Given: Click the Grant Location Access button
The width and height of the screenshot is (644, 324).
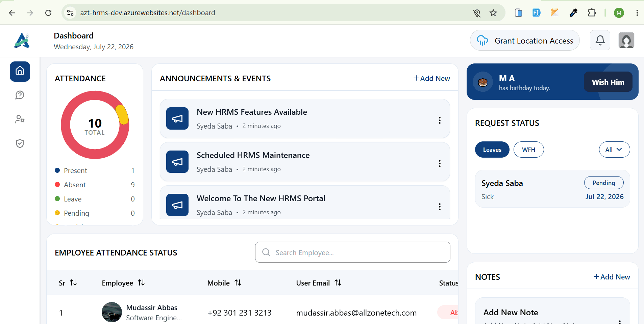Looking at the screenshot, I should click(x=525, y=40).
